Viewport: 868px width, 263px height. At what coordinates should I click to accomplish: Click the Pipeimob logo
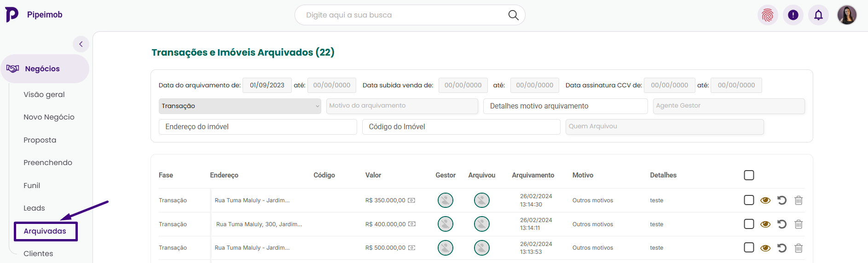[x=12, y=15]
